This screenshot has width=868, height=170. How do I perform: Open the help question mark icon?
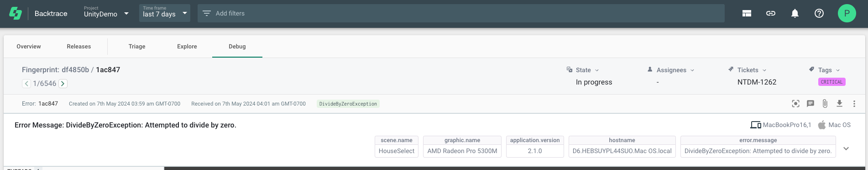819,14
